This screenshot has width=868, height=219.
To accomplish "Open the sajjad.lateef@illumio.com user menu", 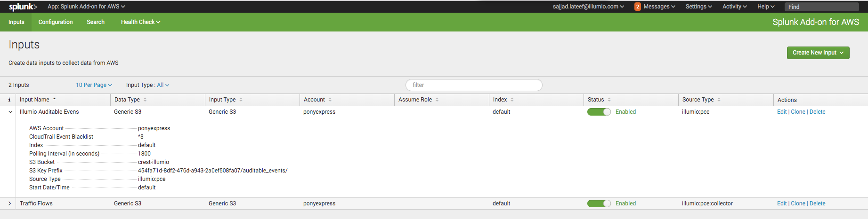I will (x=588, y=7).
